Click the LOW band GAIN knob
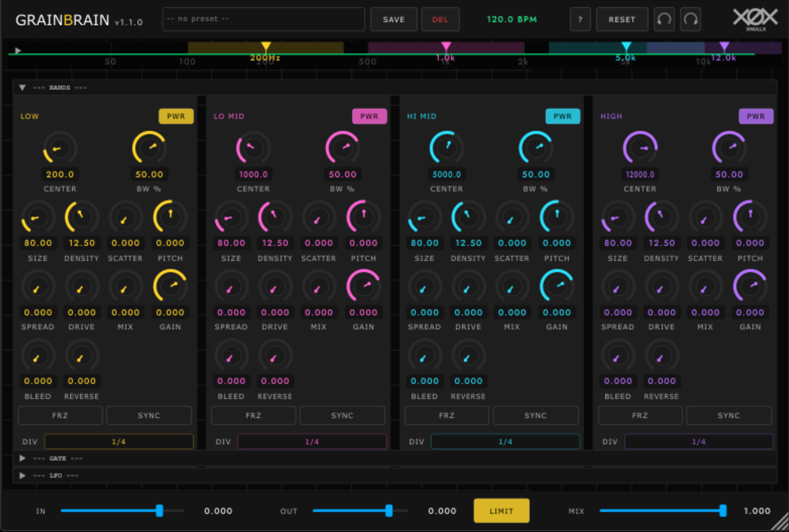This screenshot has width=789, height=532. (170, 286)
